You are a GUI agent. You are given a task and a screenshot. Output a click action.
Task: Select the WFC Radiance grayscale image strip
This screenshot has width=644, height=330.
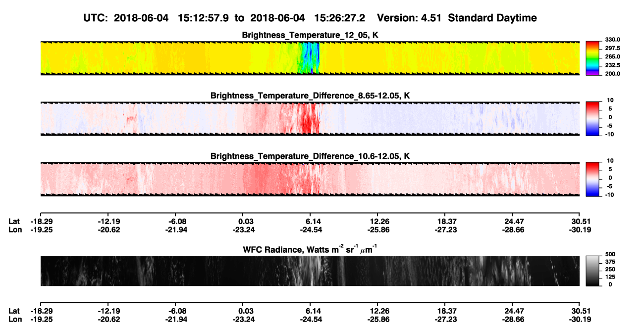(x=310, y=271)
